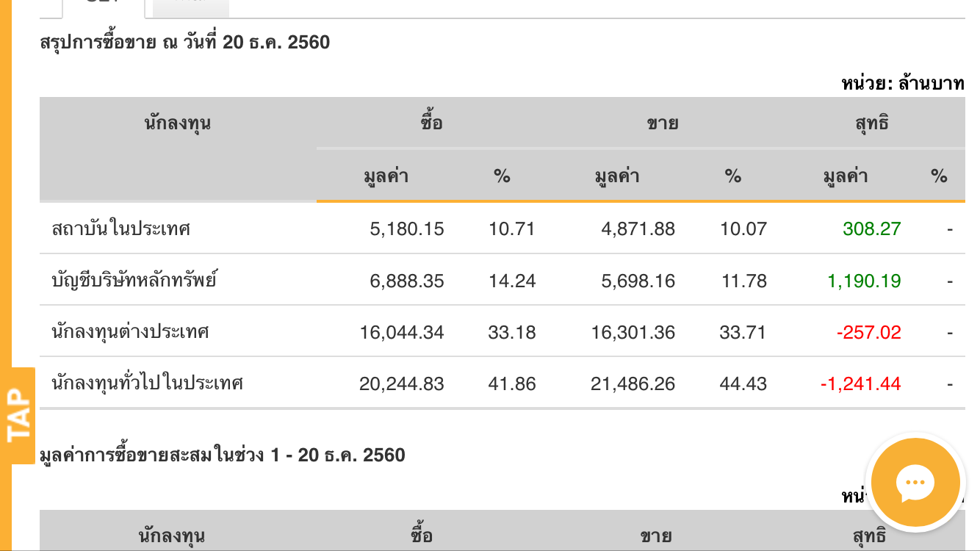Click the green net value 308.27
Image resolution: width=980 pixels, height=551 pixels.
[x=871, y=228]
